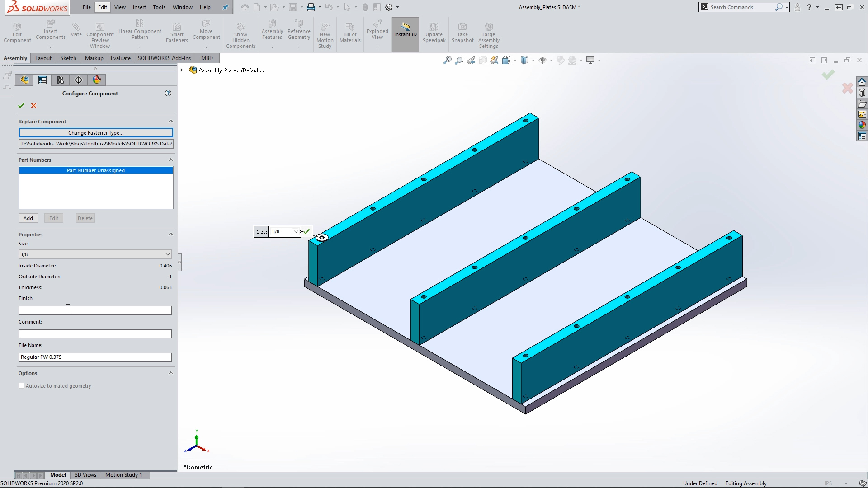This screenshot has height=488, width=868.
Task: Open FeatureManager design tree tab
Action: [x=24, y=80]
